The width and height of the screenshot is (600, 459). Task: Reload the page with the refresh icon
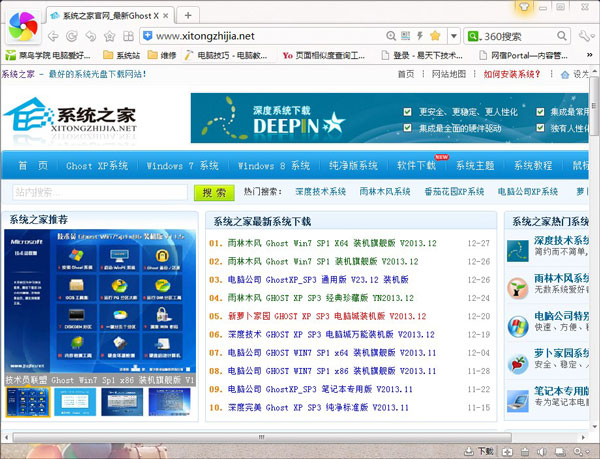[x=72, y=36]
